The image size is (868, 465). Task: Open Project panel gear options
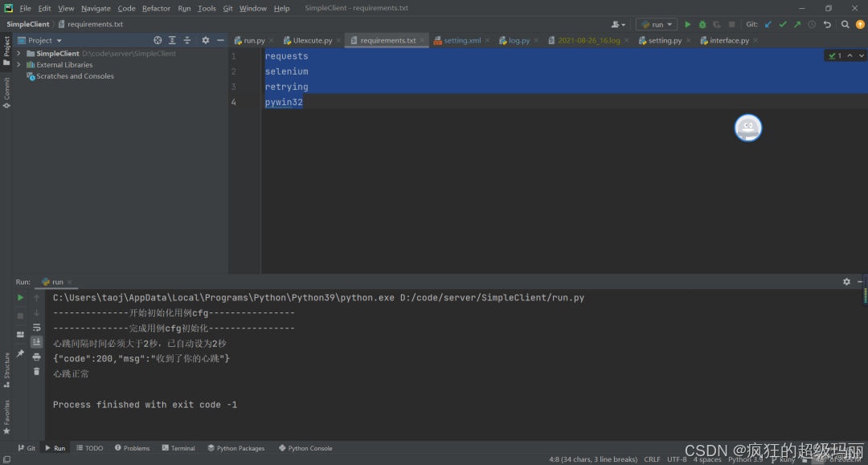pyautogui.click(x=206, y=40)
